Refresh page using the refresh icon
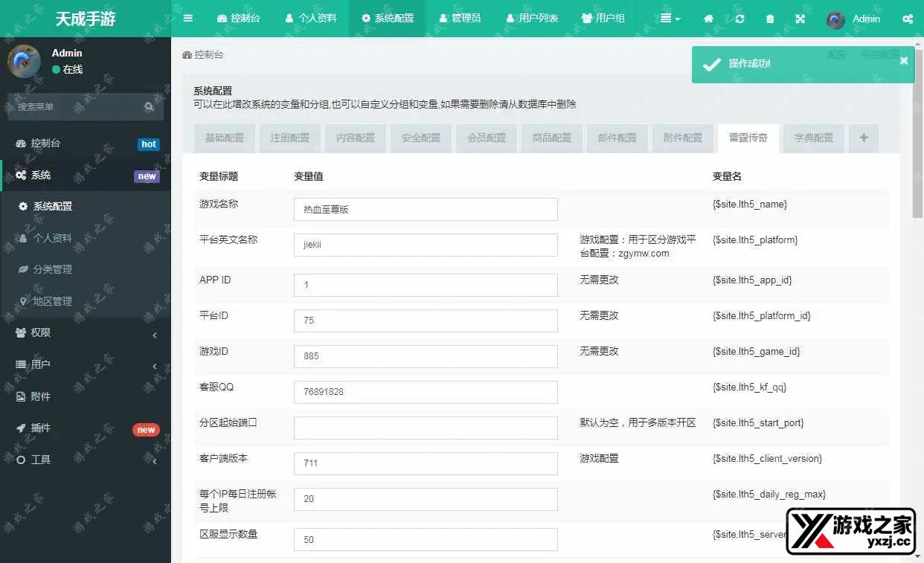The image size is (924, 563). coord(739,19)
